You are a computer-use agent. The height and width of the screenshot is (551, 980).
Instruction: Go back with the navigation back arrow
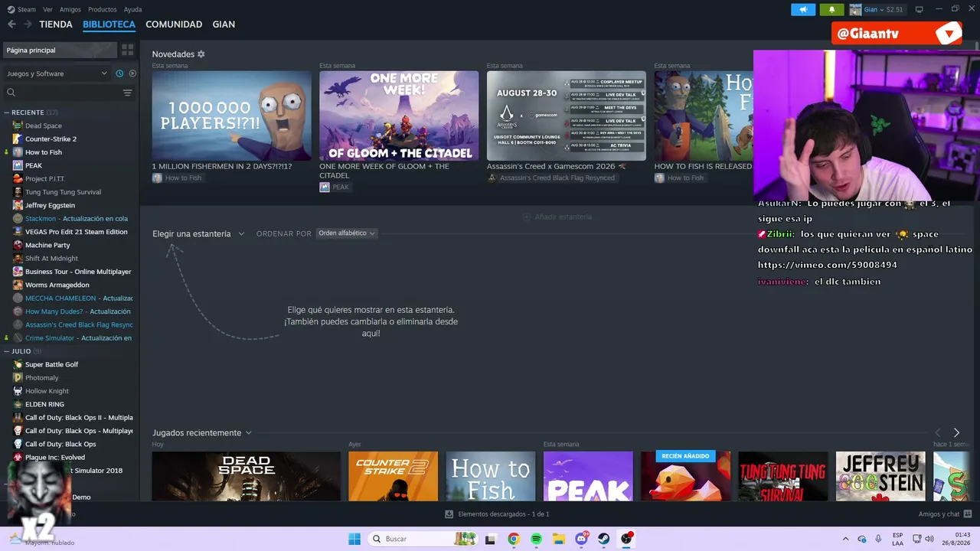click(x=11, y=24)
